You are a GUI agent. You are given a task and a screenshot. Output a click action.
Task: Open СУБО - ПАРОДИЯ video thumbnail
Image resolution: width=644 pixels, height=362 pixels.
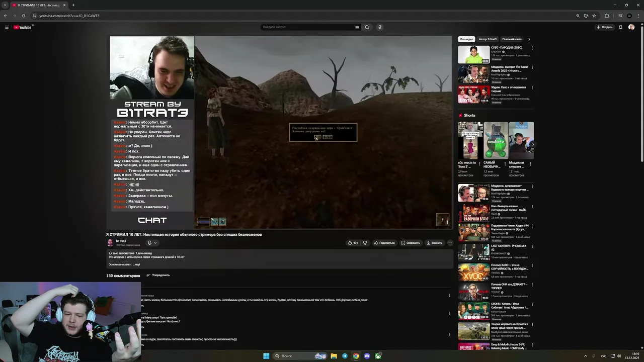tap(473, 54)
